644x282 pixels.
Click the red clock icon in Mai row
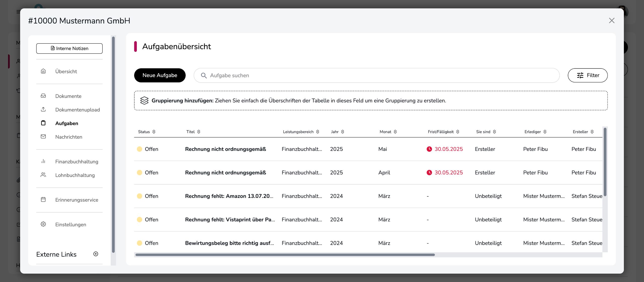tap(429, 149)
